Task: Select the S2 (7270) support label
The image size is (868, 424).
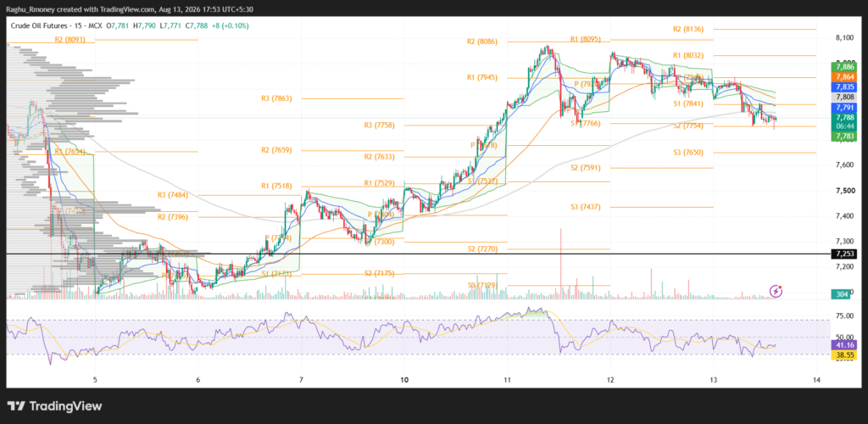Action: tap(482, 249)
